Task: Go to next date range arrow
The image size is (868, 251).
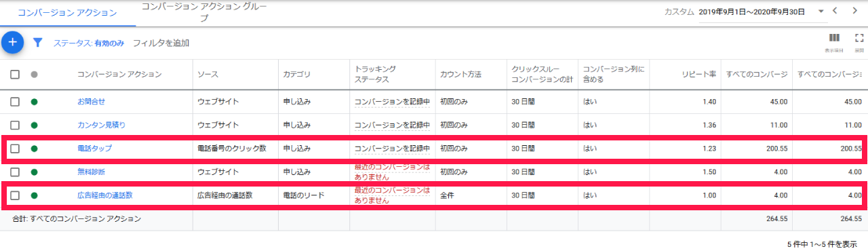Action: coord(854,11)
